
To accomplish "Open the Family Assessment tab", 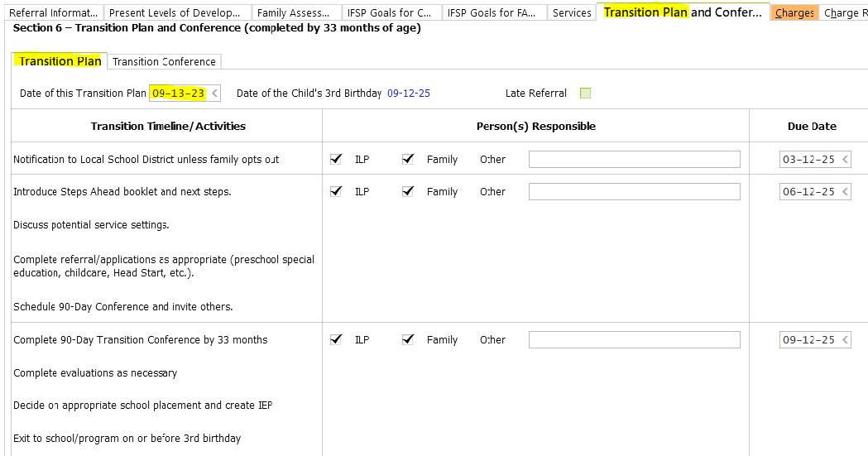I will click(x=293, y=12).
